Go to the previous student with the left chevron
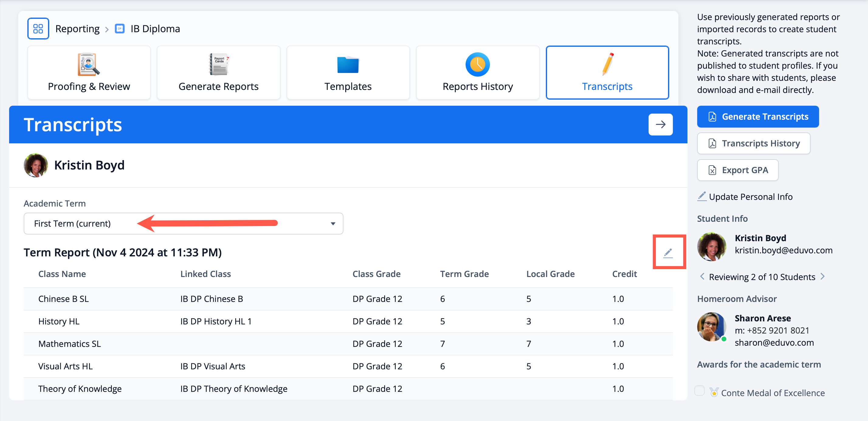Viewport: 868px width, 421px height. 702,276
